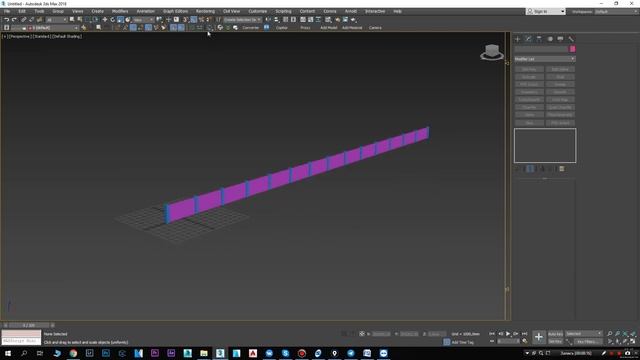The image size is (640, 360).
Task: Open File Explorer from the taskbar
Action: click(204, 353)
